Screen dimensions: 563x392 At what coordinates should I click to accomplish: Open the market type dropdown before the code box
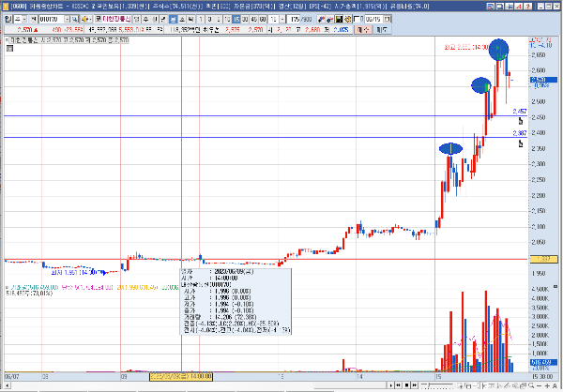pyautogui.click(x=24, y=19)
